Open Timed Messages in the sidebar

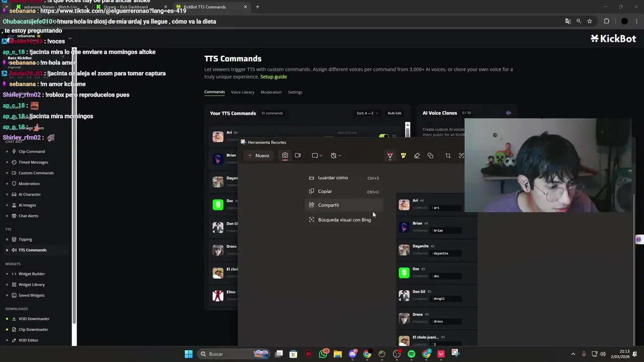33,162
